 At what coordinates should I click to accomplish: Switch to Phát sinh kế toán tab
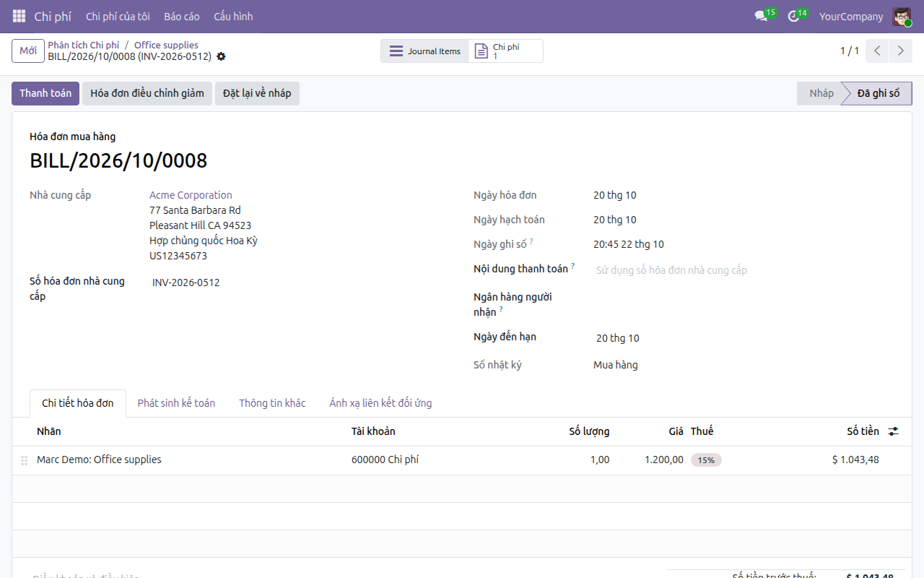pos(176,403)
